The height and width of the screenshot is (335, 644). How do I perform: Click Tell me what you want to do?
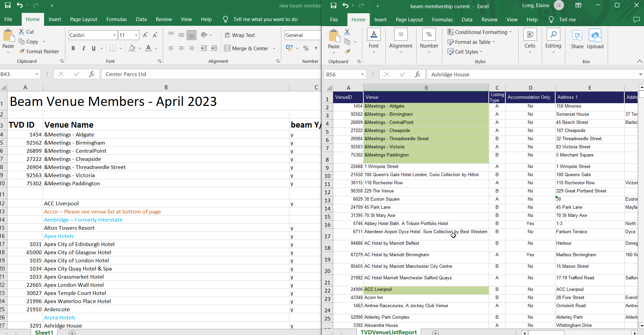tap(265, 19)
